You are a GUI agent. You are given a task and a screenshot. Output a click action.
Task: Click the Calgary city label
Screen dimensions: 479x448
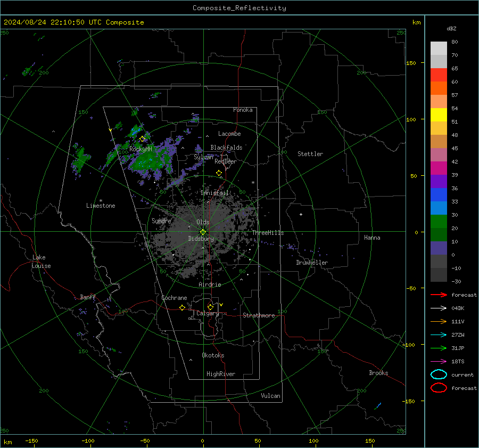[208, 313]
